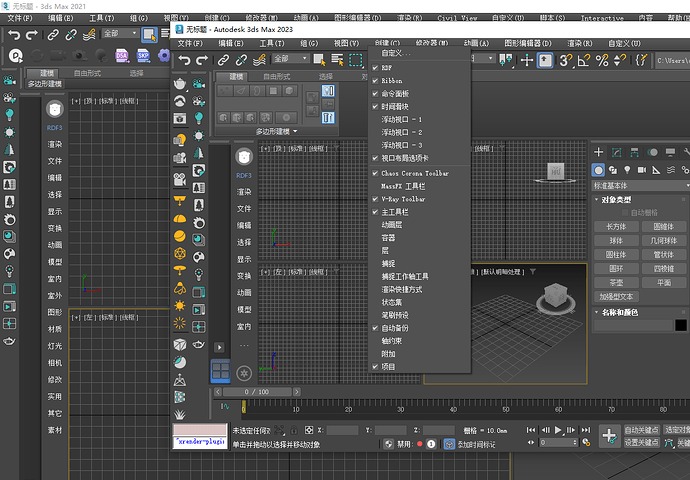Viewport: 690px width, 480px height.
Task: Click the Angle Snap Toggle icon
Action: (584, 60)
